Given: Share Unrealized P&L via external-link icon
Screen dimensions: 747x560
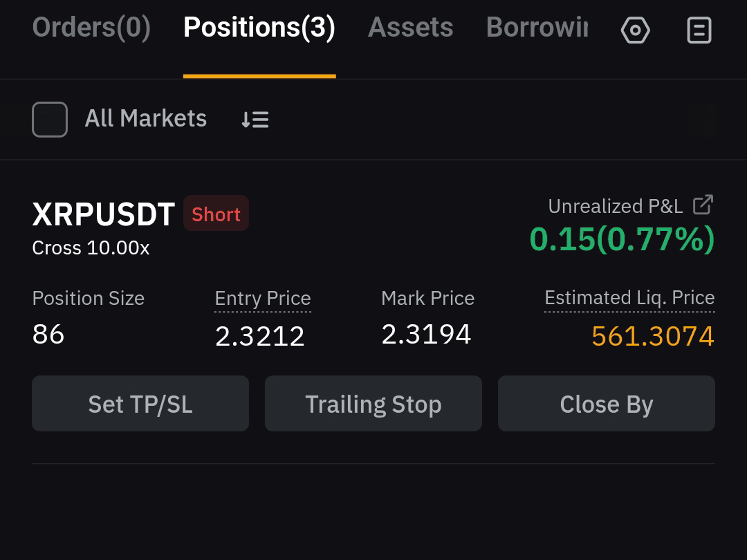Looking at the screenshot, I should [x=703, y=205].
